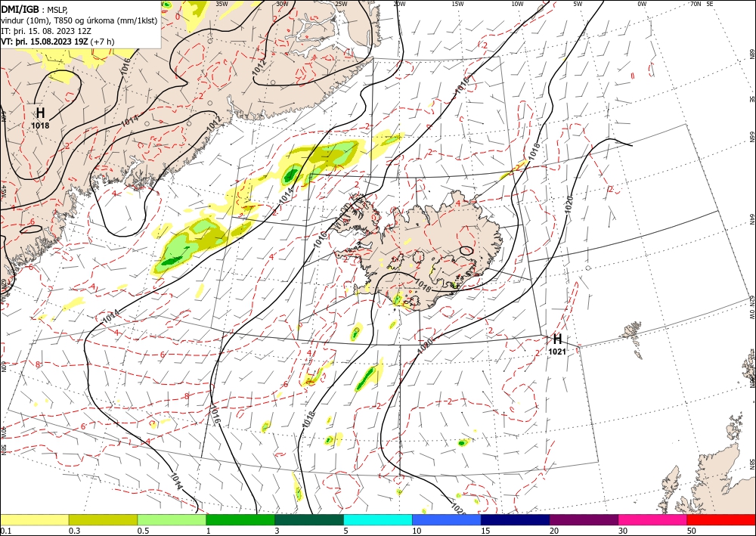Click the 15W longitude label
This screenshot has height=536, width=756.
pos(458,3)
